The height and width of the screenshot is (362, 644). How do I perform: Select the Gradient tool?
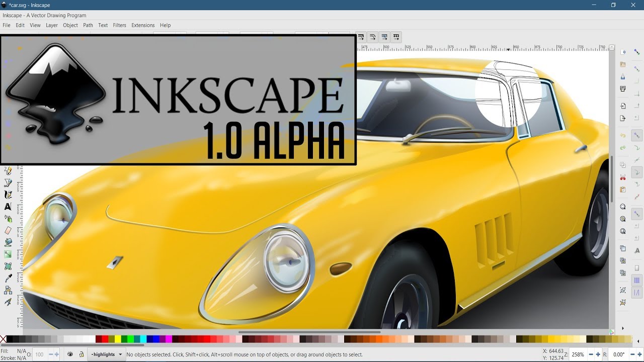(x=8, y=254)
